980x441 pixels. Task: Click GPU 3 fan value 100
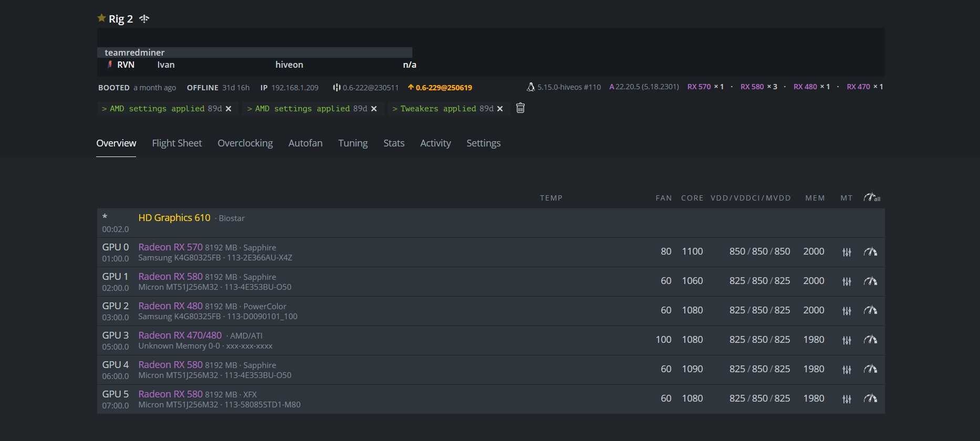(663, 340)
